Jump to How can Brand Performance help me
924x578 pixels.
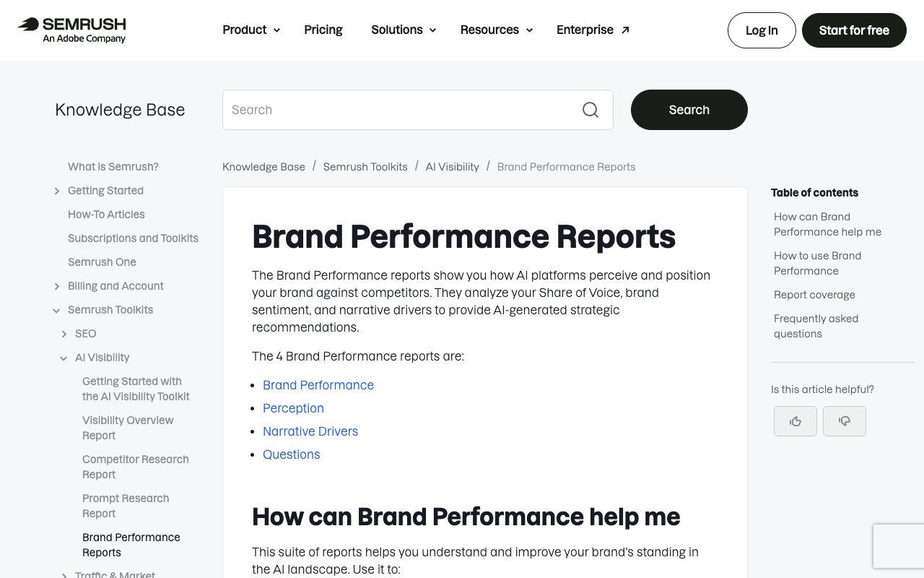tap(827, 224)
